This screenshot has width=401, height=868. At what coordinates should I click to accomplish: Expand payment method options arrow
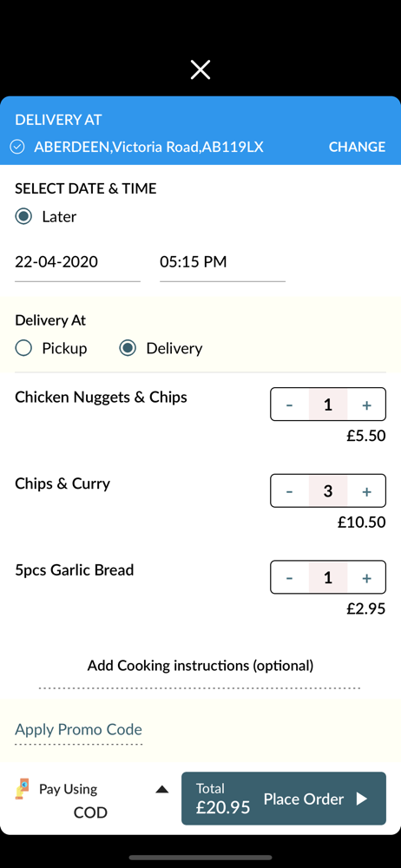coord(161,789)
